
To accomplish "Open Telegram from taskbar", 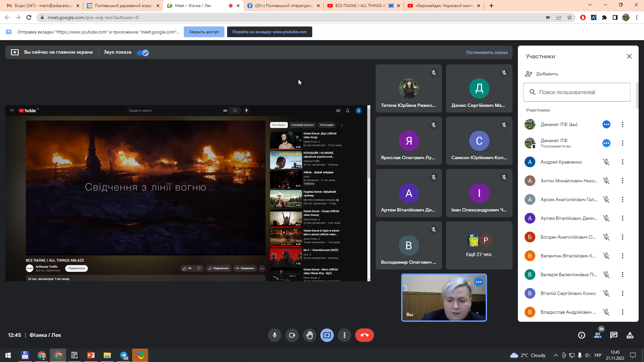I will pyautogui.click(x=124, y=355).
